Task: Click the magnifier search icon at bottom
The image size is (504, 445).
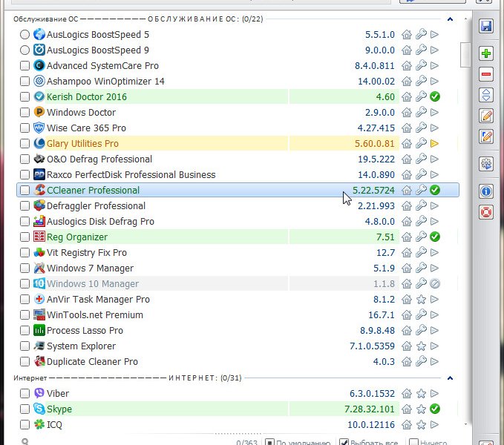Action: pos(25,442)
